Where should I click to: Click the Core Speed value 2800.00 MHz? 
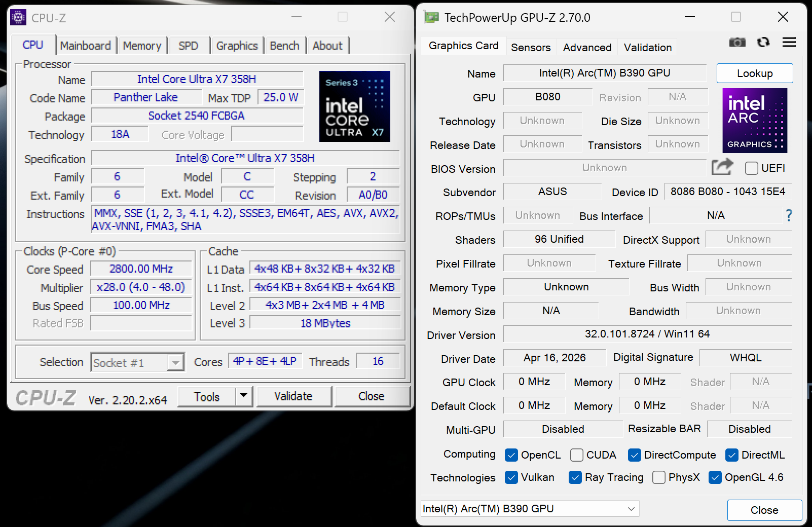(141, 269)
